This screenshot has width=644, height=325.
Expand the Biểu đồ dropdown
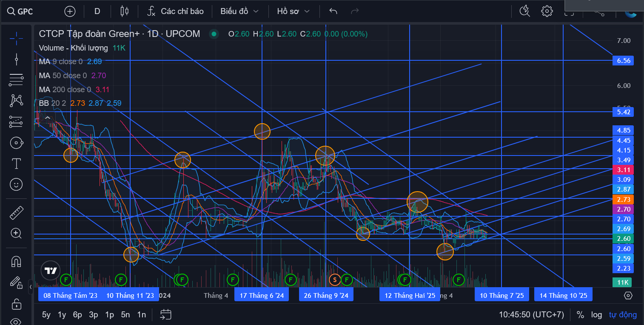tap(239, 11)
